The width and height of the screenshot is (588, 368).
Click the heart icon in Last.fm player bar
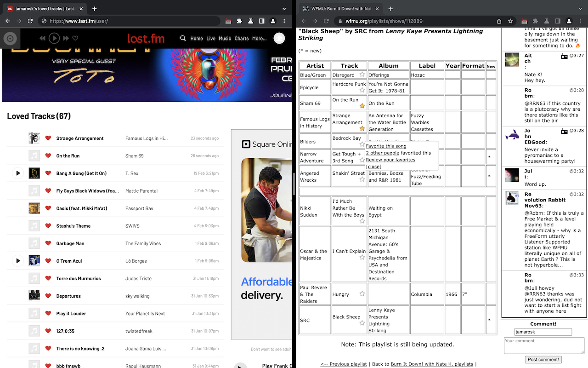point(75,38)
